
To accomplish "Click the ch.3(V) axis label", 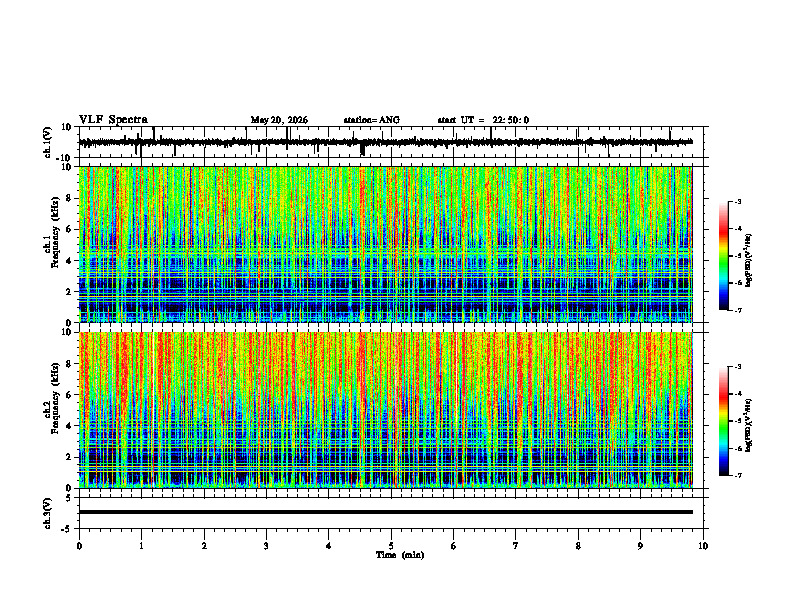I will 48,513.
